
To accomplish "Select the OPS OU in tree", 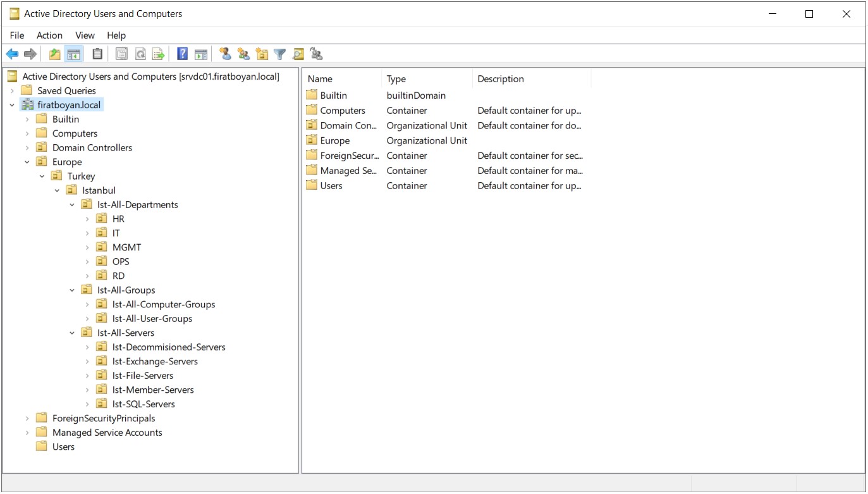I will [x=121, y=262].
